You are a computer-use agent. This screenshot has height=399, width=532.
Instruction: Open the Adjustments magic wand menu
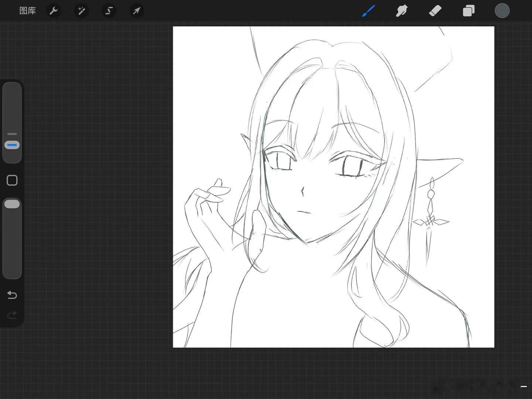pos(81,11)
